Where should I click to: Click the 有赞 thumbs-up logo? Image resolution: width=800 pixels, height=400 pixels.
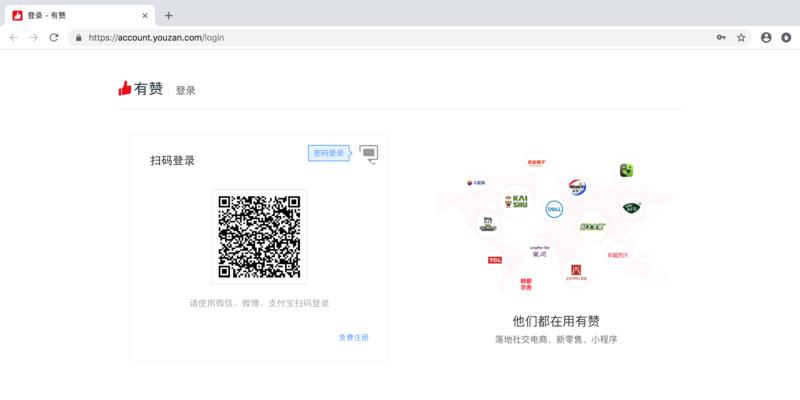(x=140, y=89)
